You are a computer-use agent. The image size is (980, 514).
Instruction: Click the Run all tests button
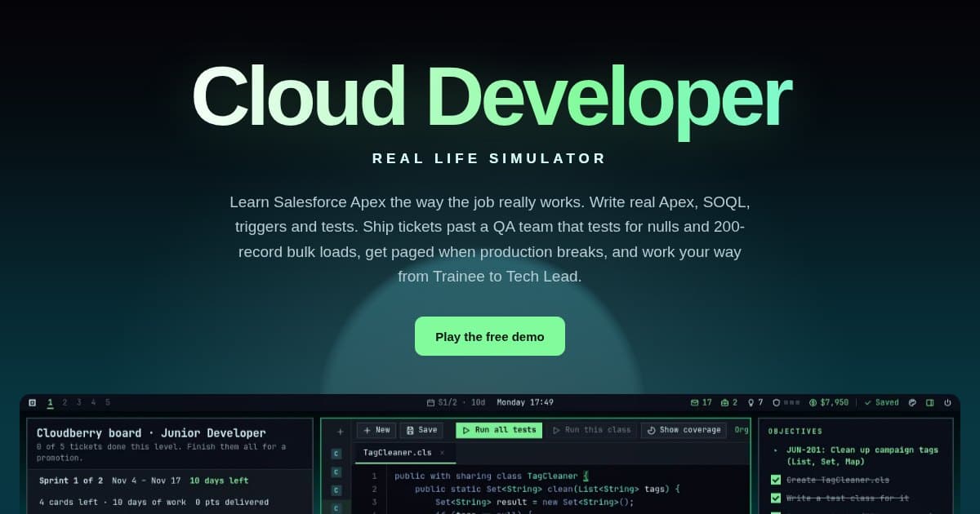click(499, 430)
